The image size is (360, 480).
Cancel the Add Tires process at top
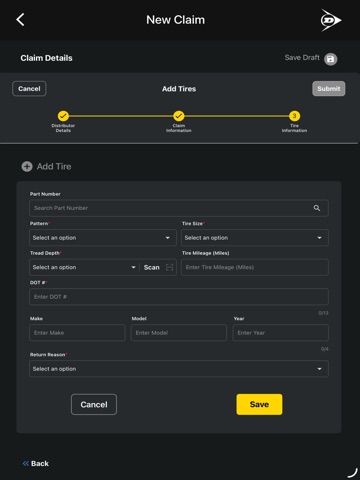[29, 89]
